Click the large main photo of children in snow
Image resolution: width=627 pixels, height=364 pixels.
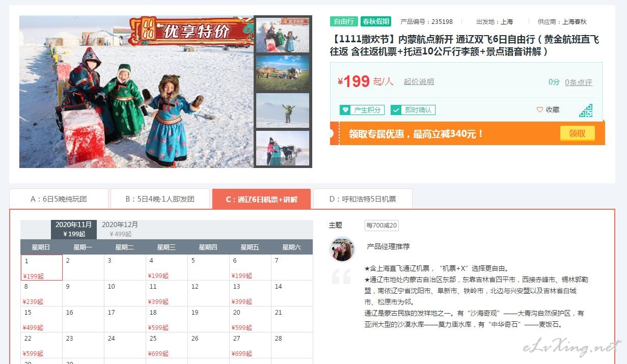point(137,92)
